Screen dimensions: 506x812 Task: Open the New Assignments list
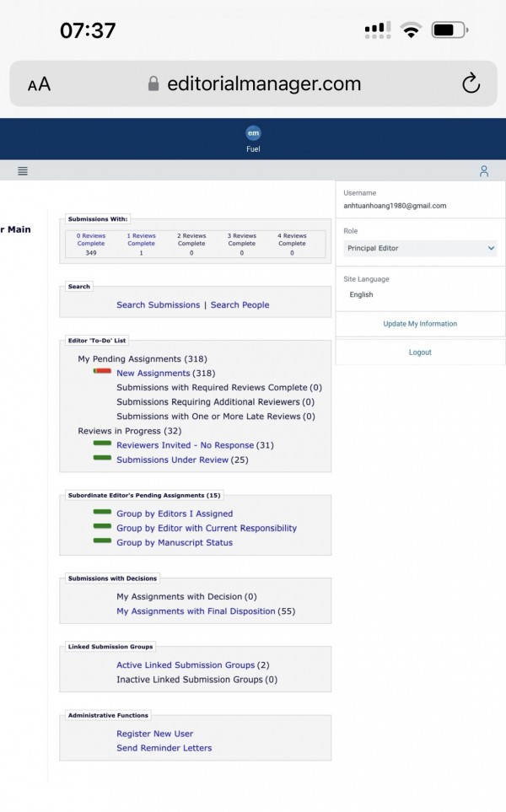coord(153,374)
